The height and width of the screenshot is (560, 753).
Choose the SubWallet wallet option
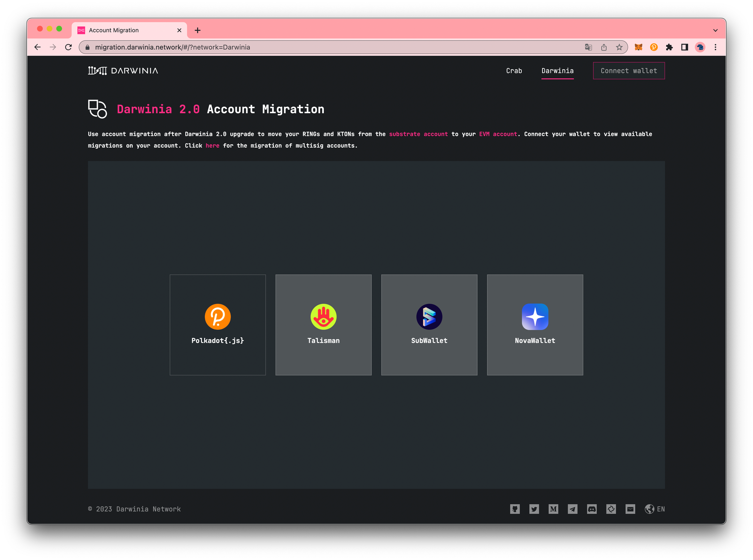click(429, 324)
